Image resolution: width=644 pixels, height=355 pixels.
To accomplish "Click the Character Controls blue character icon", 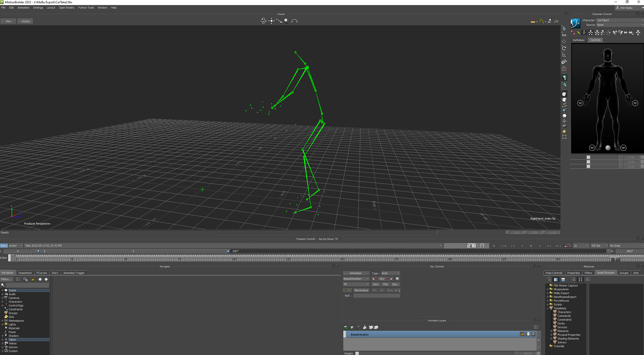I will (x=575, y=23).
